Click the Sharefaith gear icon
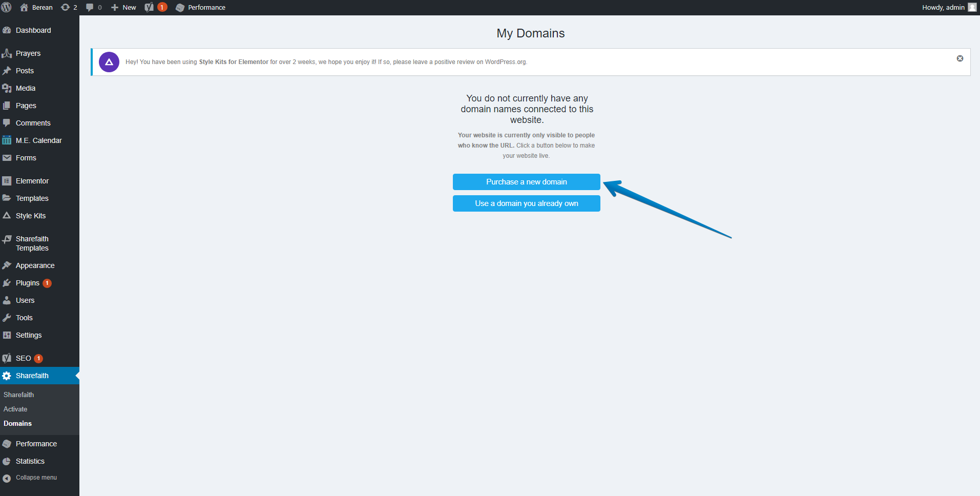The height and width of the screenshot is (496, 980). [7, 376]
